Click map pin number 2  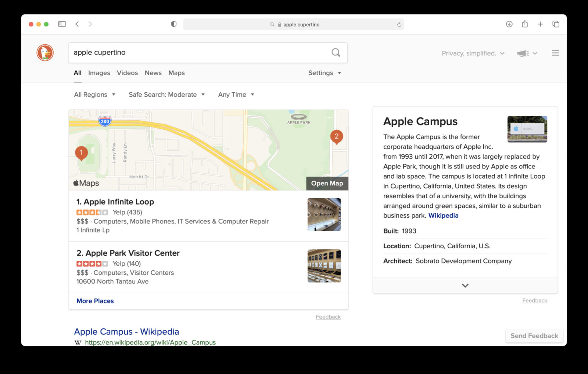point(336,136)
